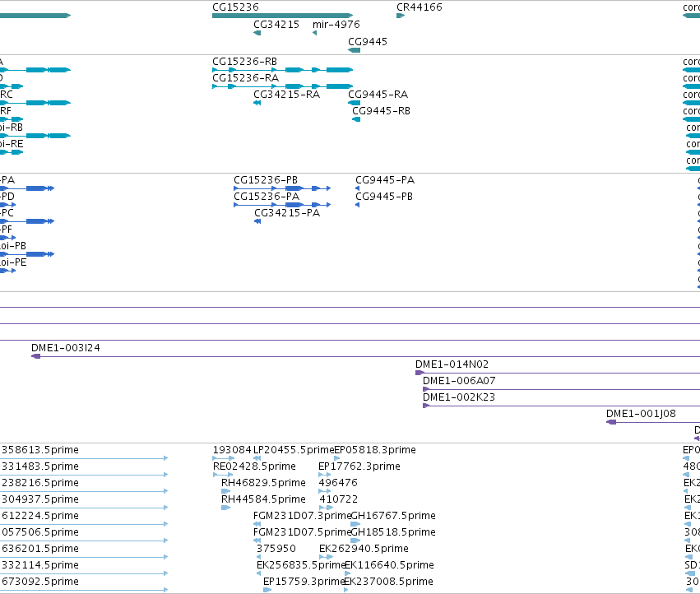Select the RH46829.5prime EST label
The height and width of the screenshot is (594, 700).
click(263, 483)
